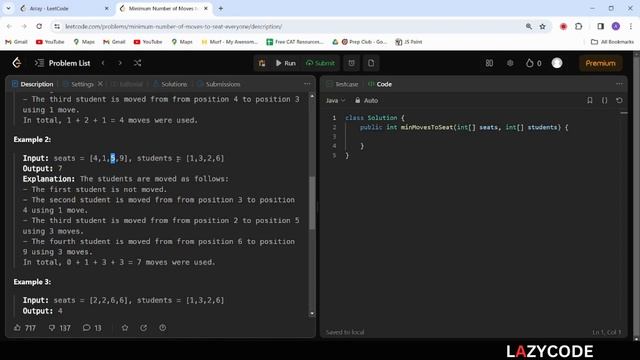Open the browser tab search dropdown
Screen dimensions: 640x360
tap(8, 8)
